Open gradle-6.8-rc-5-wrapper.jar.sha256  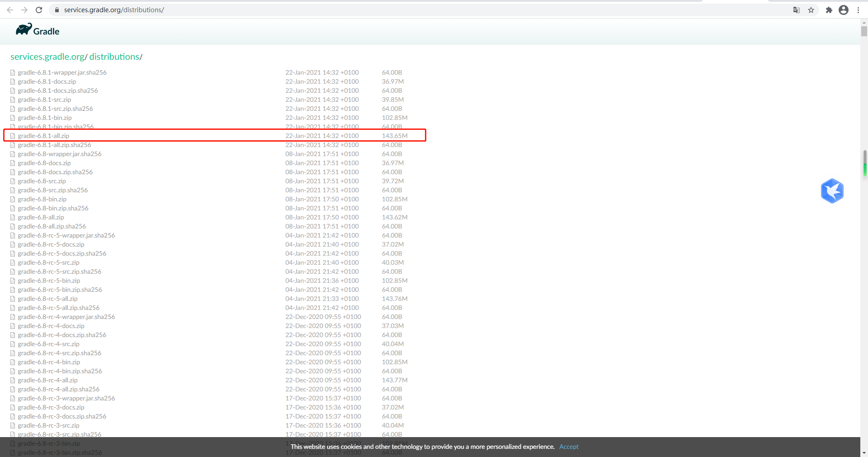tap(66, 235)
